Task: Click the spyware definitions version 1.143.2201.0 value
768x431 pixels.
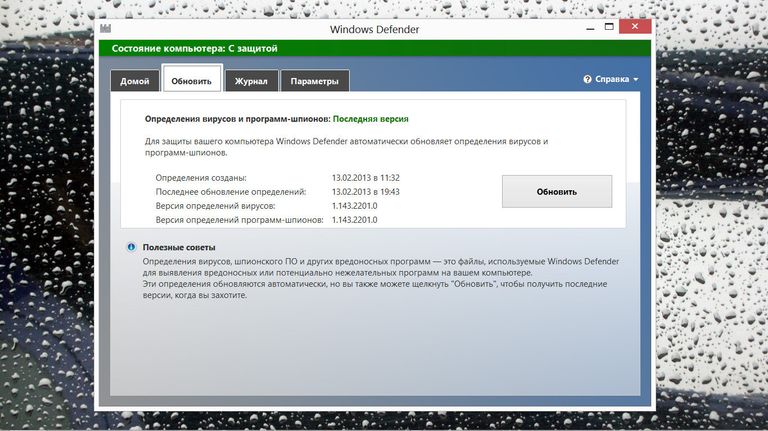Action: 355,220
